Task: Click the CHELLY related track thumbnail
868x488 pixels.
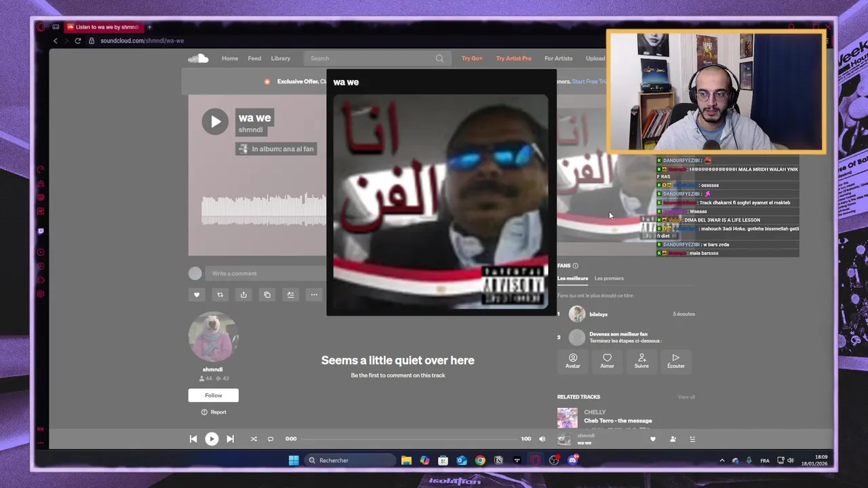Action: pos(568,418)
